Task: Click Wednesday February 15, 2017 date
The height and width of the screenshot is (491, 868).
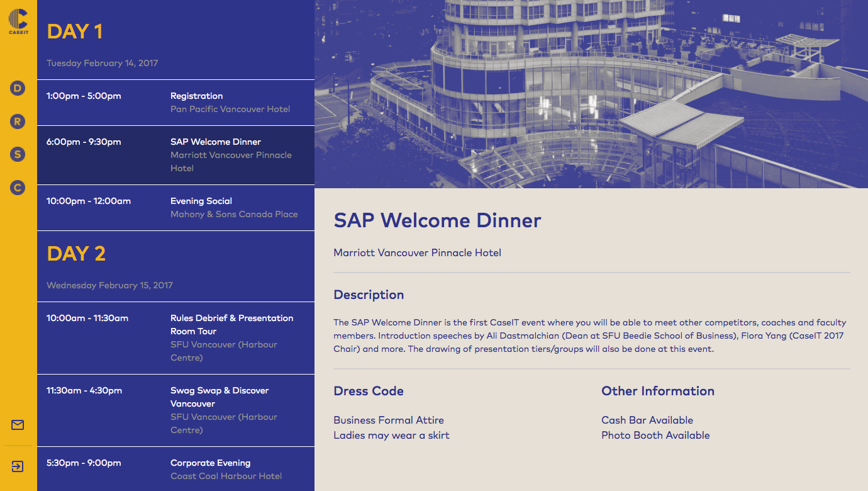Action: (109, 285)
